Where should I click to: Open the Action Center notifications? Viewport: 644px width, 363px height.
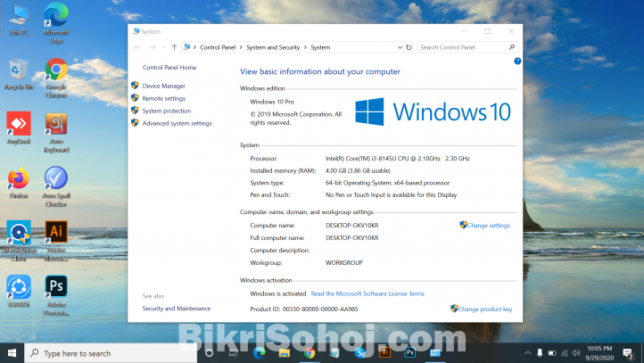coord(628,353)
